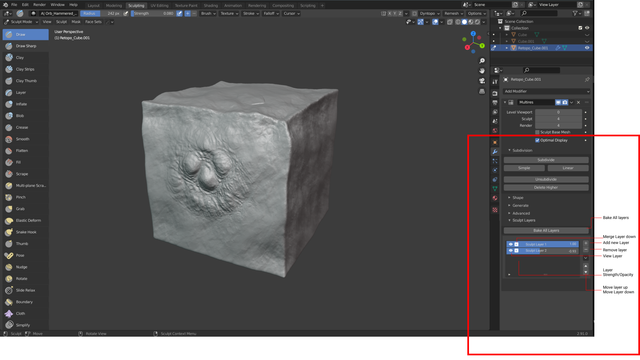Open the Brush settings dropdown
Viewport: 640px width, 360px height.
click(x=208, y=13)
